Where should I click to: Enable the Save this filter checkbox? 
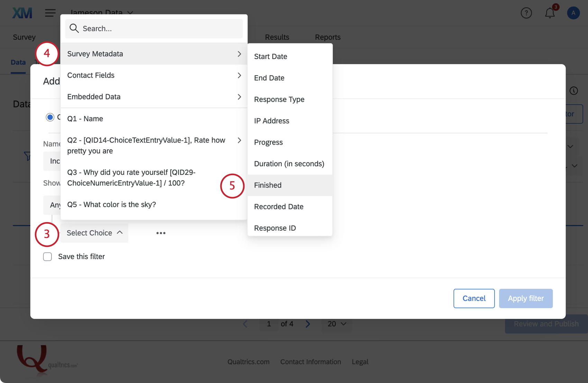(x=47, y=257)
